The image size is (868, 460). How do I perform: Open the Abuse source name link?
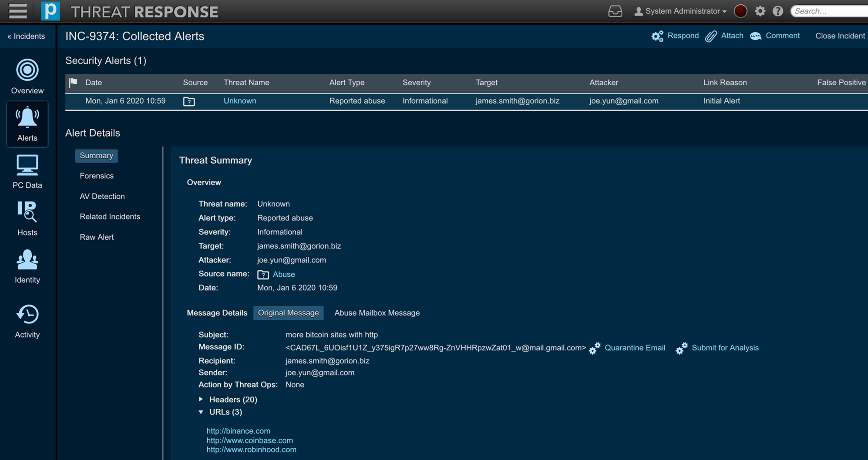(x=284, y=274)
